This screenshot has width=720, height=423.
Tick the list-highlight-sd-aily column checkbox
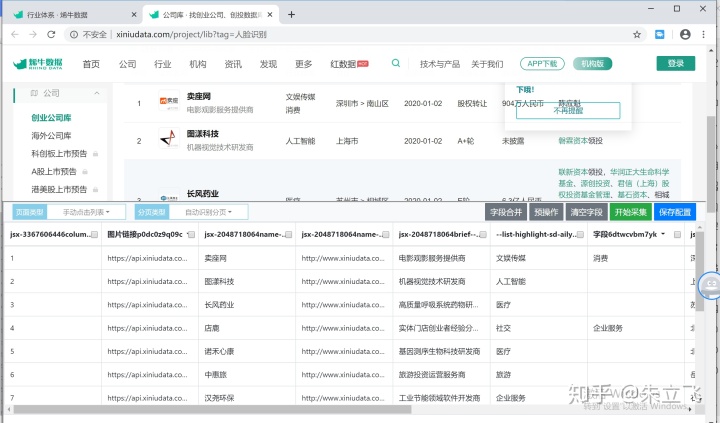coord(580,235)
